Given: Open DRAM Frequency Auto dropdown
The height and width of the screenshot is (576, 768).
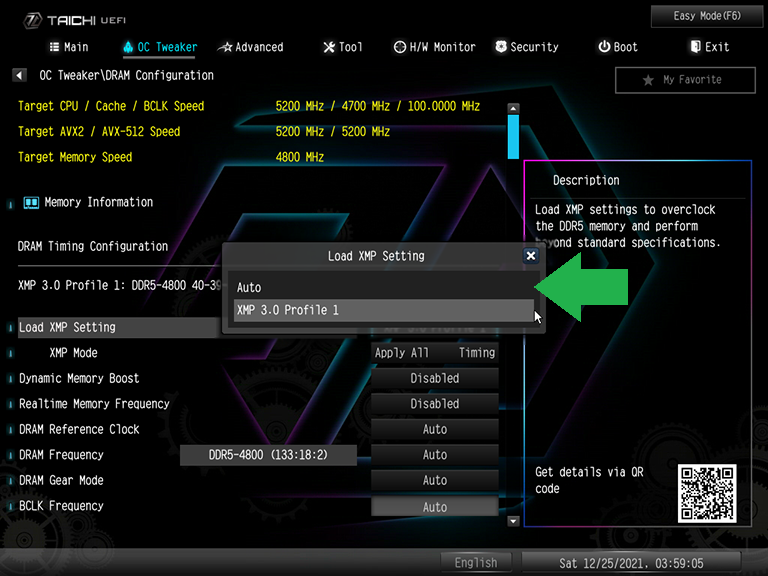Looking at the screenshot, I should pos(434,455).
